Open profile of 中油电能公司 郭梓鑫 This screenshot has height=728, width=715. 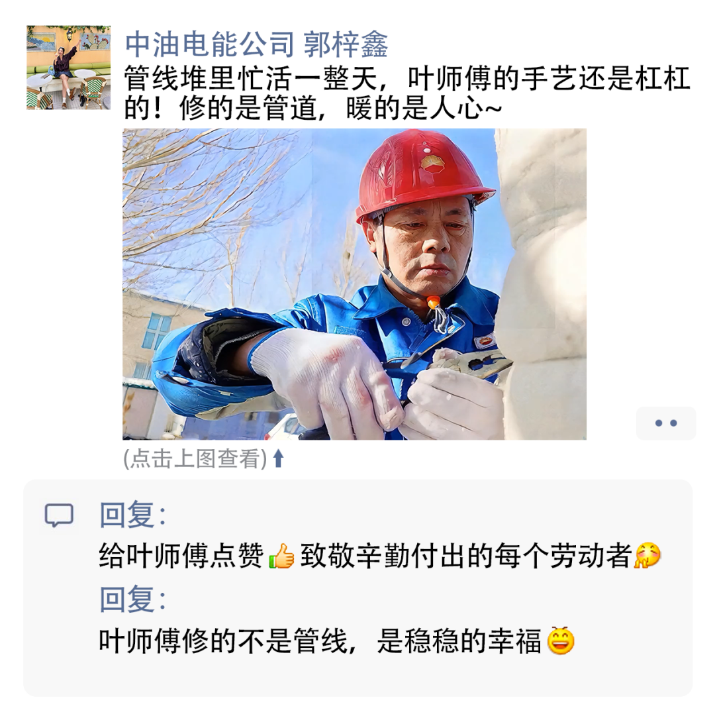click(256, 45)
